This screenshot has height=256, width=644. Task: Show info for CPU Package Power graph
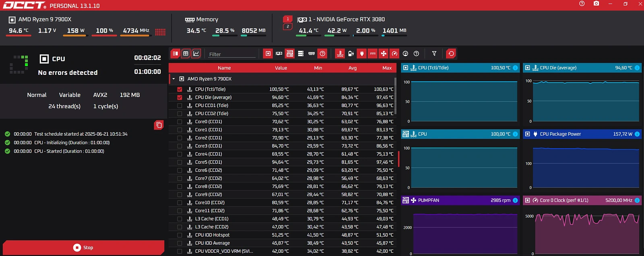click(x=637, y=134)
